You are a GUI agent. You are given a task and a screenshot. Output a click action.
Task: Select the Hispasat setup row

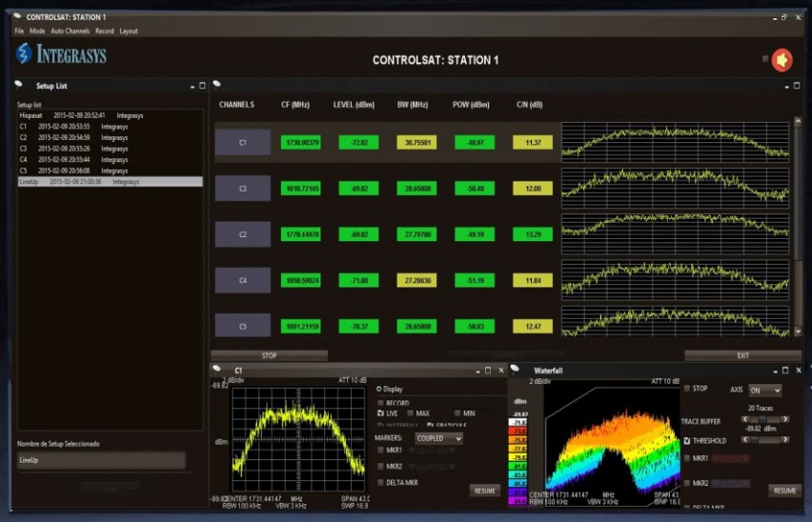click(x=111, y=115)
